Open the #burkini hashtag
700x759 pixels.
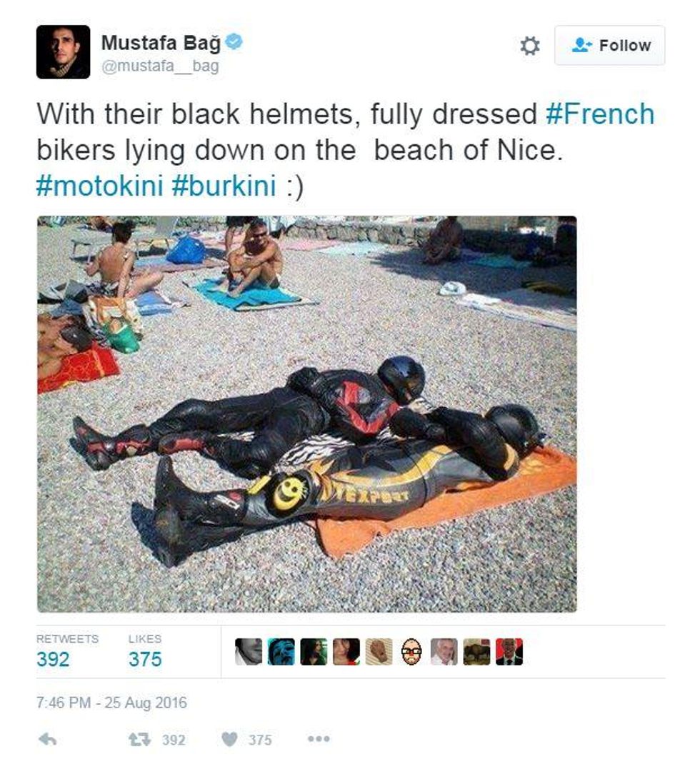[224, 186]
